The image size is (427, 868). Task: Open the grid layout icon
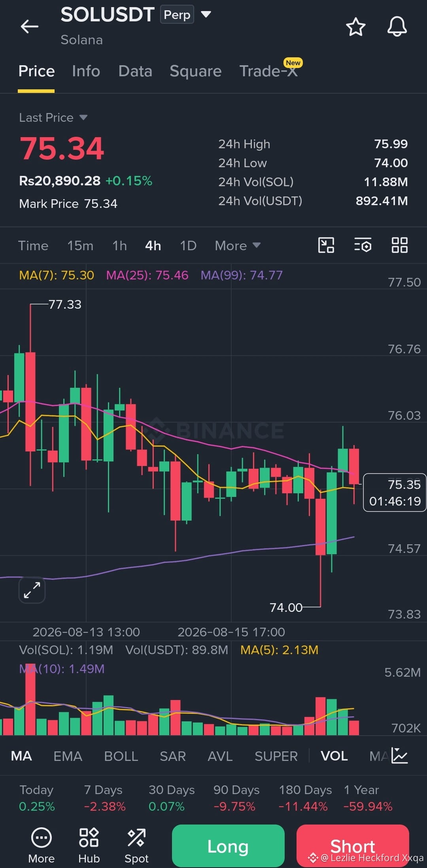pos(399,245)
